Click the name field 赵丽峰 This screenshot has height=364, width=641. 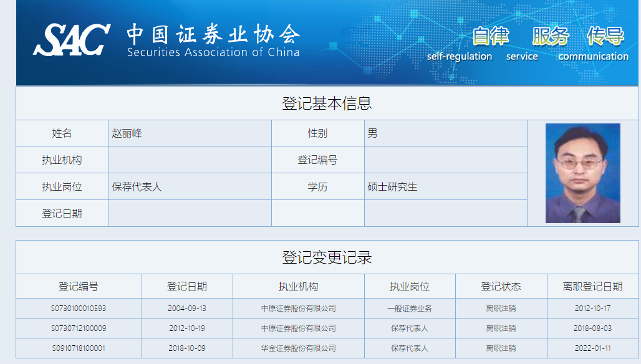[x=127, y=133]
